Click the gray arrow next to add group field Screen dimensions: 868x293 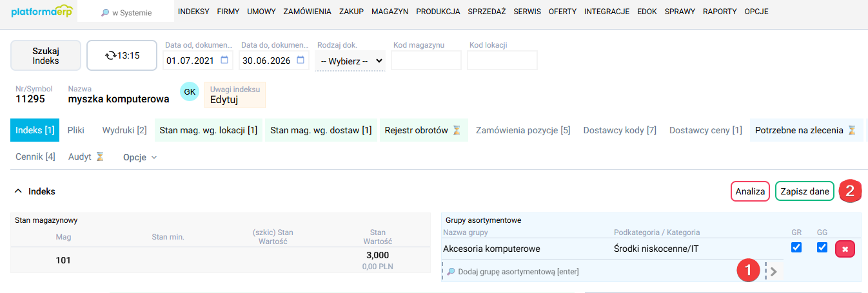(774, 272)
